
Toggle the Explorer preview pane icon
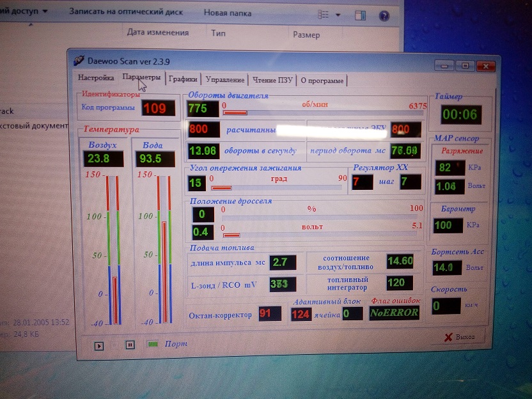[360, 15]
